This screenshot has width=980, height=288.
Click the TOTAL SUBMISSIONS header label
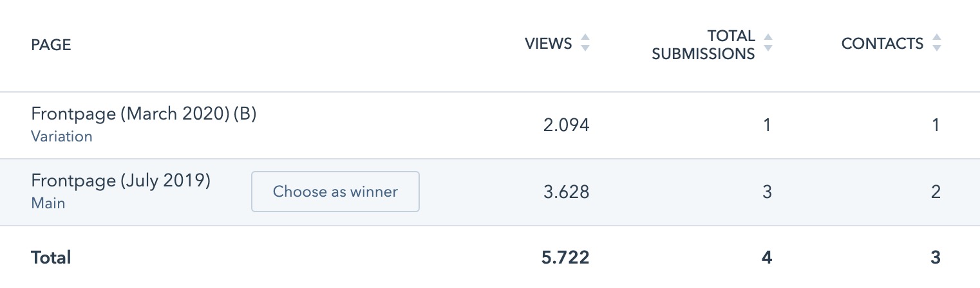pyautogui.click(x=703, y=45)
